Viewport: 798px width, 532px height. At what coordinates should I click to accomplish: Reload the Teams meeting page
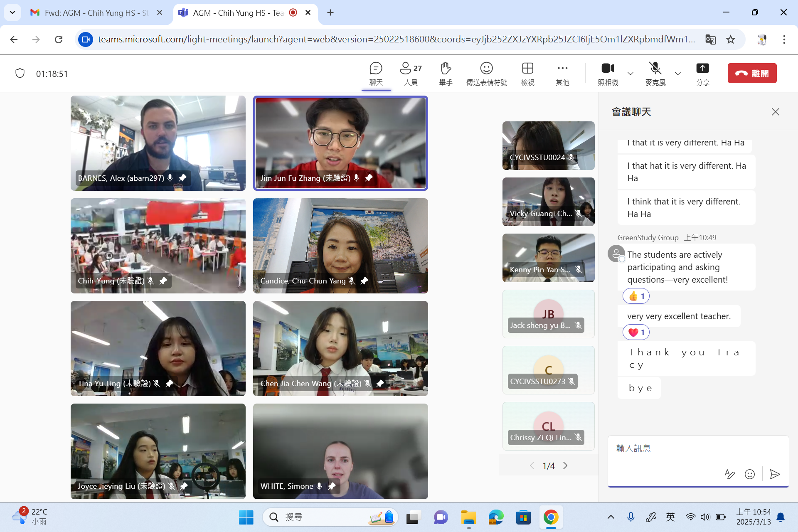(59, 39)
